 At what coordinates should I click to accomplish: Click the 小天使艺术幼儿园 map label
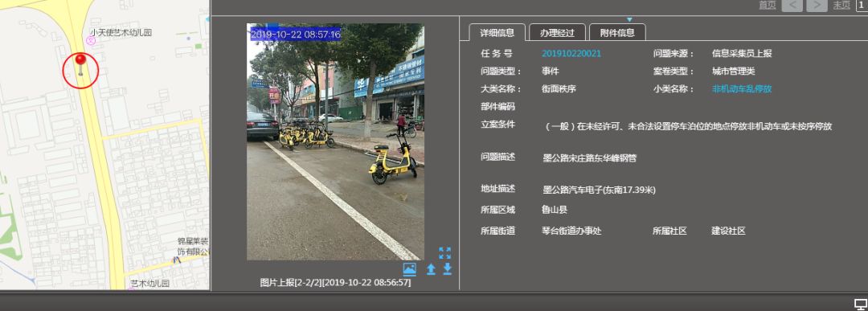click(121, 33)
